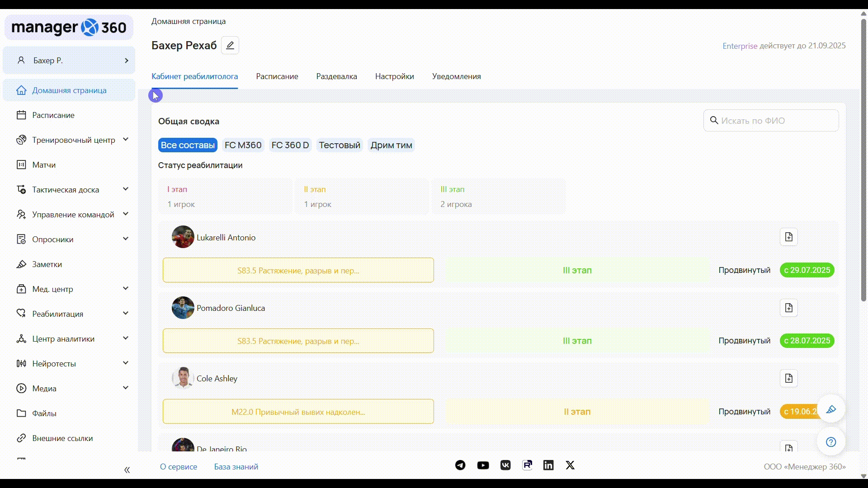Open the help question mark button
The height and width of the screenshot is (488, 868).
[x=830, y=442]
